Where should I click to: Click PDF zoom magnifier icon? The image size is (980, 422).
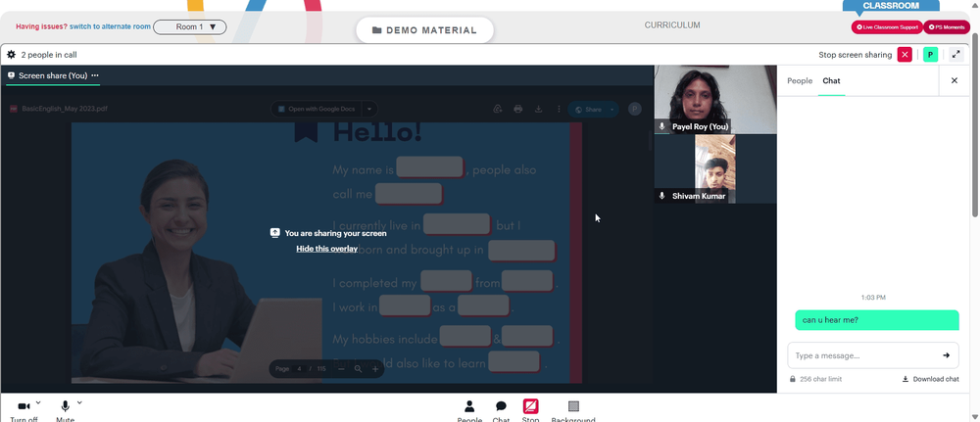[x=358, y=369]
